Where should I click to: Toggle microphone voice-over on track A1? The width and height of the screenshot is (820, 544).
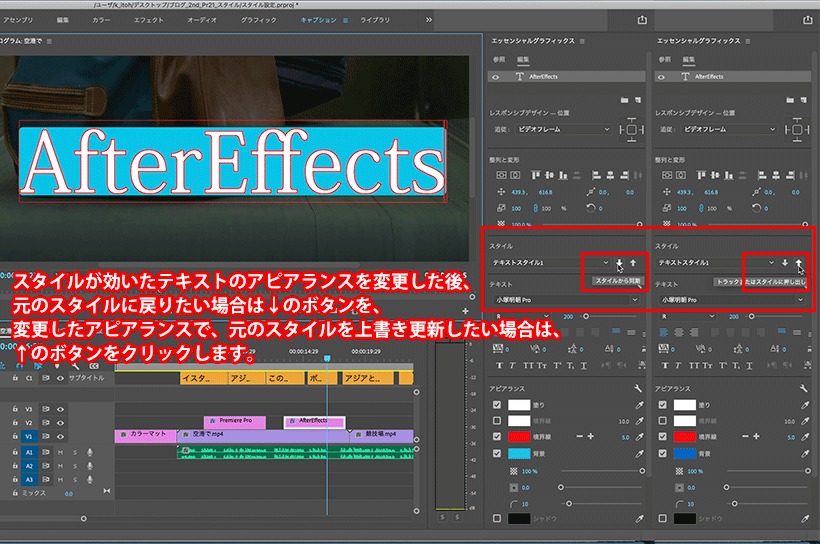(90, 452)
